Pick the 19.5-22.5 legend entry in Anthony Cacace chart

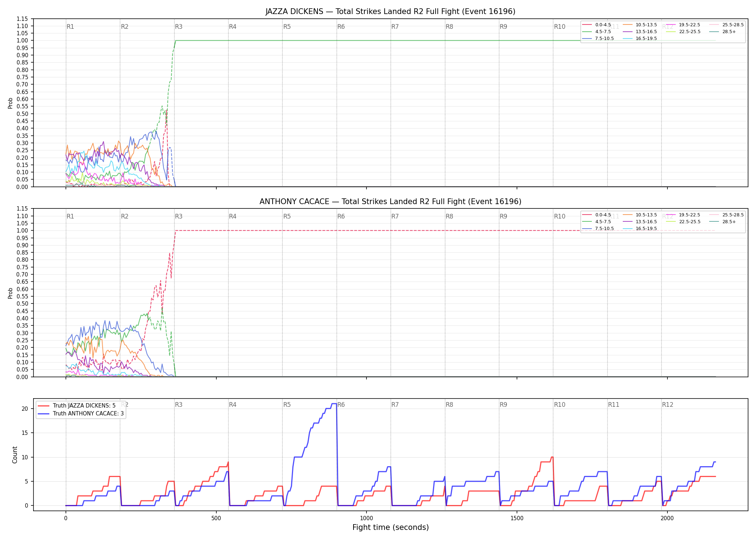pyautogui.click(x=683, y=215)
